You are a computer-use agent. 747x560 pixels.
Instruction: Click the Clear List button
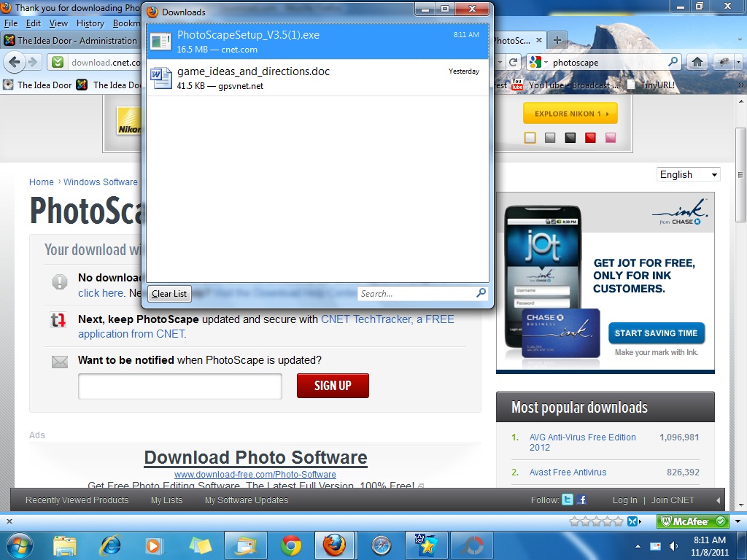coord(169,294)
